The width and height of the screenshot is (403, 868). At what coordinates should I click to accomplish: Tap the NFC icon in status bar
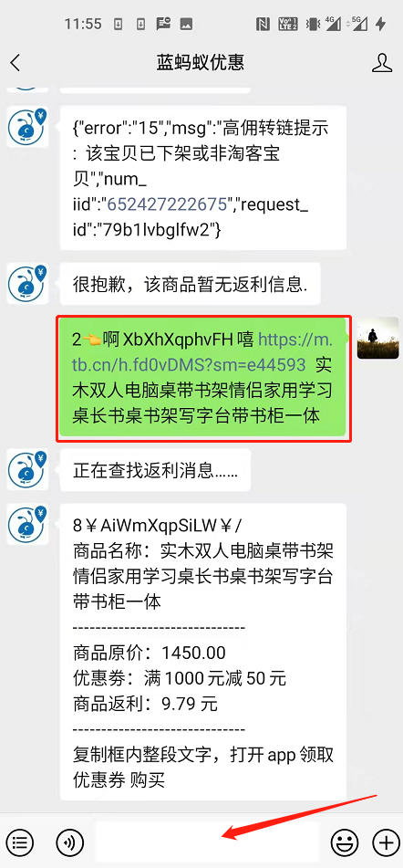(263, 24)
